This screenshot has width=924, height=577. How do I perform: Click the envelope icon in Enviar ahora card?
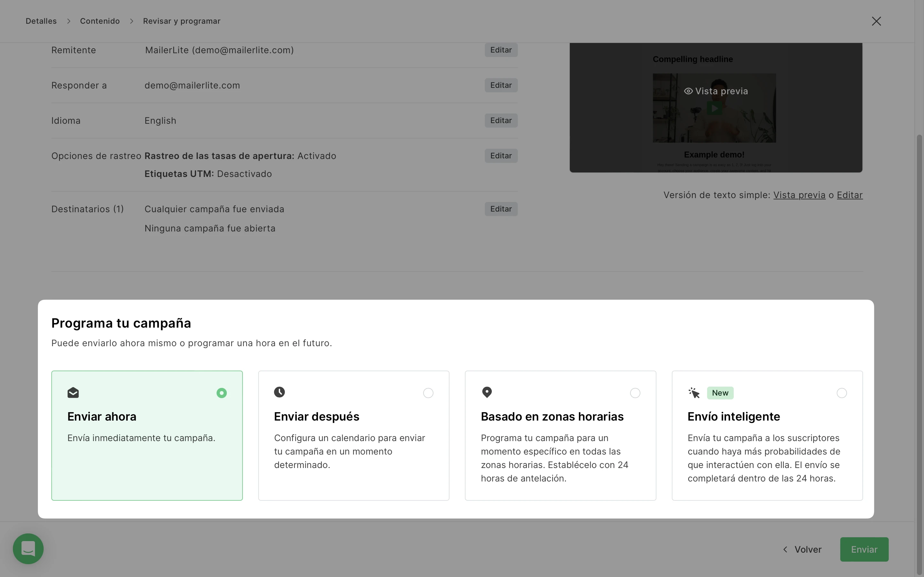(73, 393)
